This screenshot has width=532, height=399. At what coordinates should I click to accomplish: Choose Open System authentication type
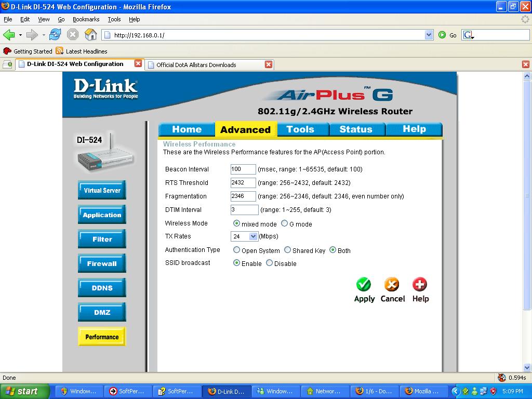[x=236, y=250]
